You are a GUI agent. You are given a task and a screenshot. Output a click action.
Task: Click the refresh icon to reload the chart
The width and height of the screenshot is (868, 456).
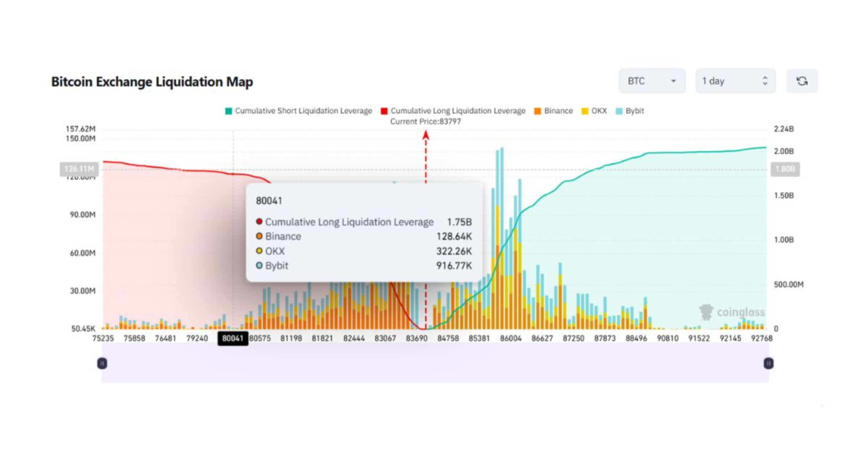802,81
